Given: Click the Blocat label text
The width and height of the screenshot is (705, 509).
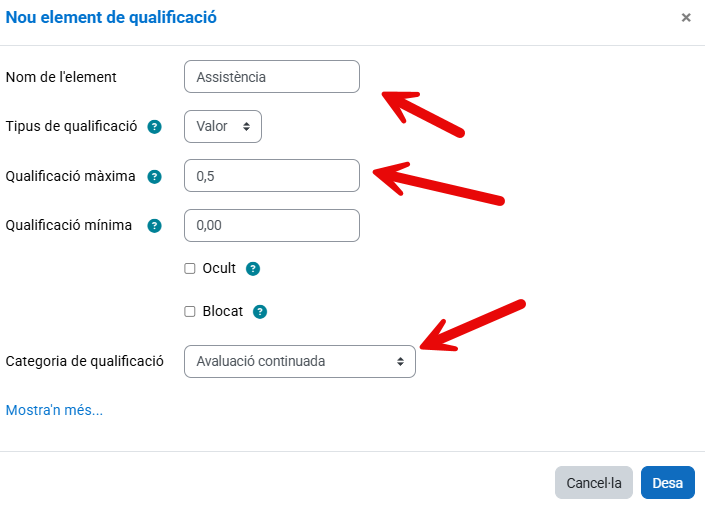Looking at the screenshot, I should click(222, 311).
